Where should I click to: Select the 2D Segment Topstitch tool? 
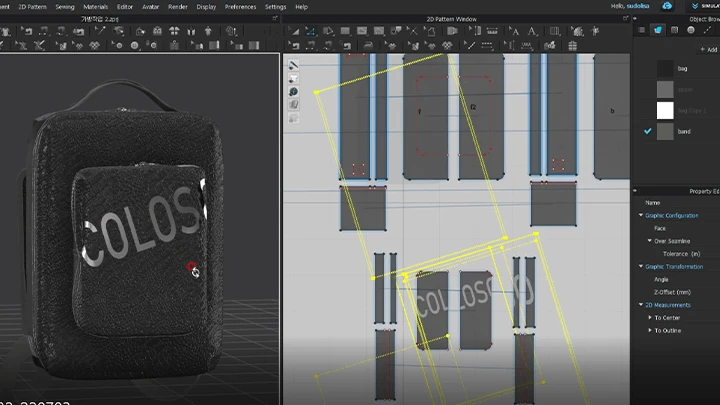click(487, 46)
